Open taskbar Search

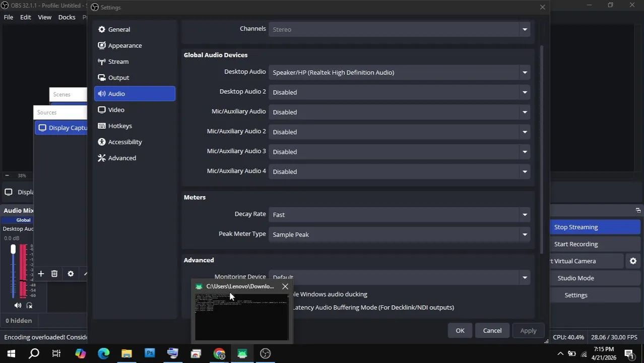tap(34, 354)
